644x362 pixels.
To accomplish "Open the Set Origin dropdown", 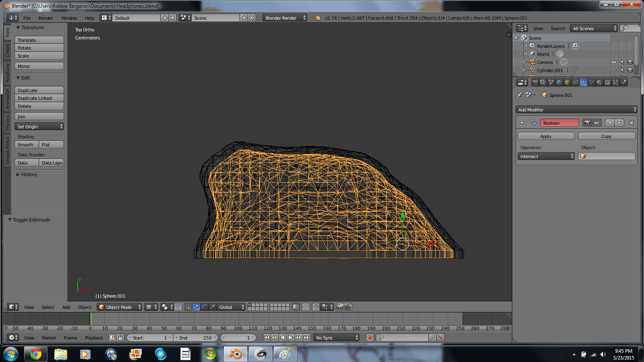I will pos(39,126).
